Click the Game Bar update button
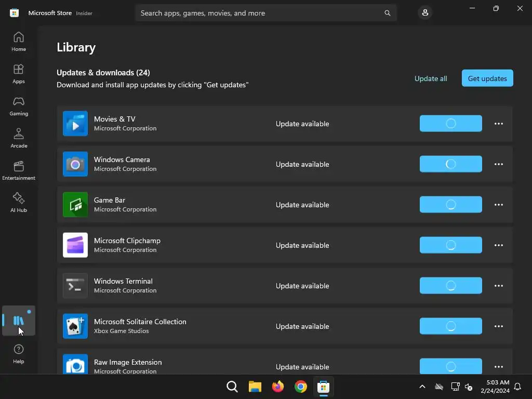 coord(450,205)
